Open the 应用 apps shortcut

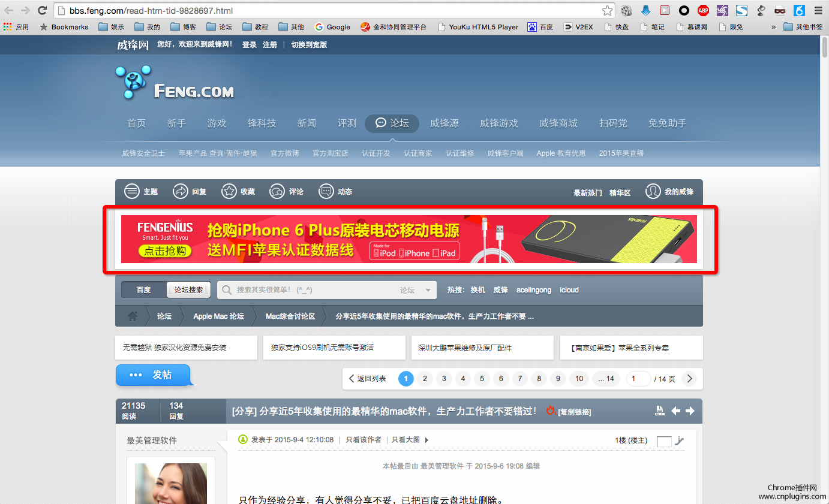16,27
